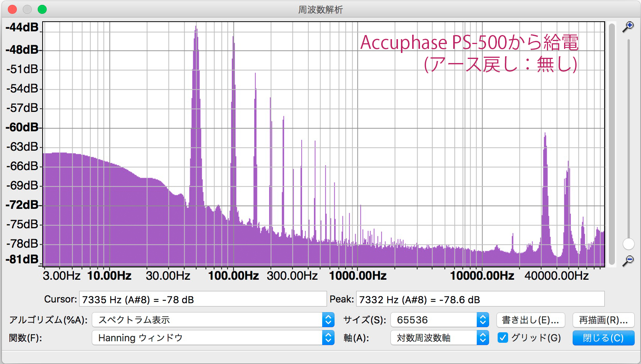
Task: Click the 3.00Hz frequency axis label
Action: tap(62, 276)
